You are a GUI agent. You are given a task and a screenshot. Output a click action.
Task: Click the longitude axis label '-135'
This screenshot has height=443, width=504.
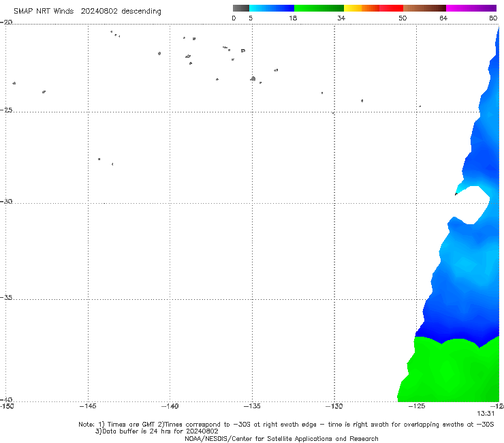252,406
